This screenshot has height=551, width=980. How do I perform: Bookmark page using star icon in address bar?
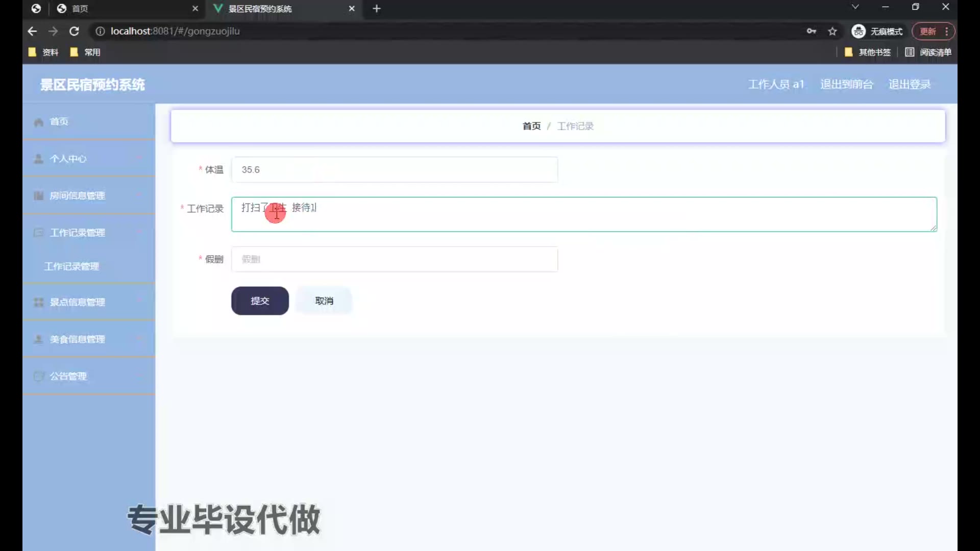coord(832,31)
